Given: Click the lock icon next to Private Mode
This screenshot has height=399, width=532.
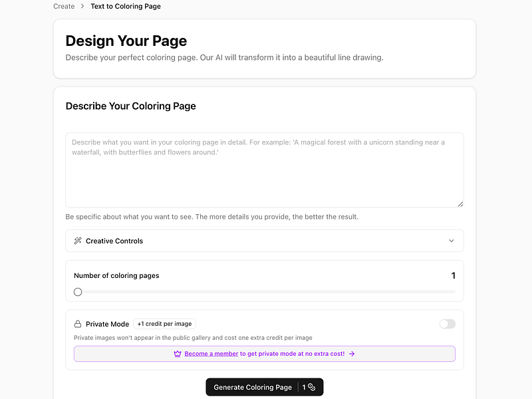Looking at the screenshot, I should (x=78, y=324).
